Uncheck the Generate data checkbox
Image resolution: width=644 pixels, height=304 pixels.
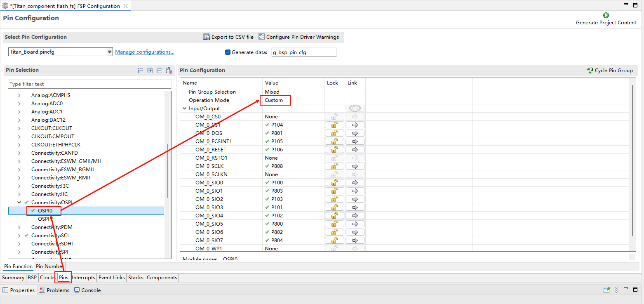[228, 52]
